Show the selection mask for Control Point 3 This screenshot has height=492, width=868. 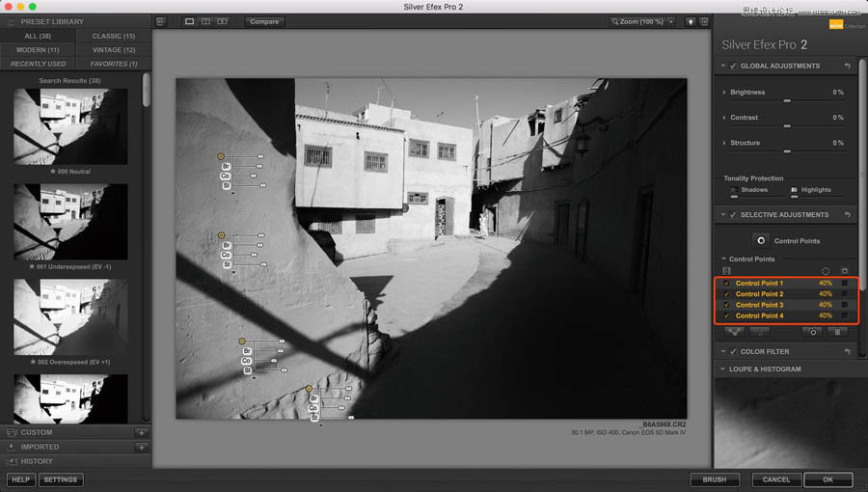click(x=844, y=305)
